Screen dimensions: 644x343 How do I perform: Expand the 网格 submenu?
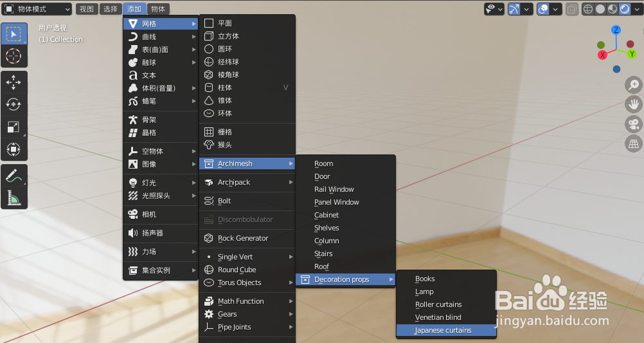tap(161, 24)
